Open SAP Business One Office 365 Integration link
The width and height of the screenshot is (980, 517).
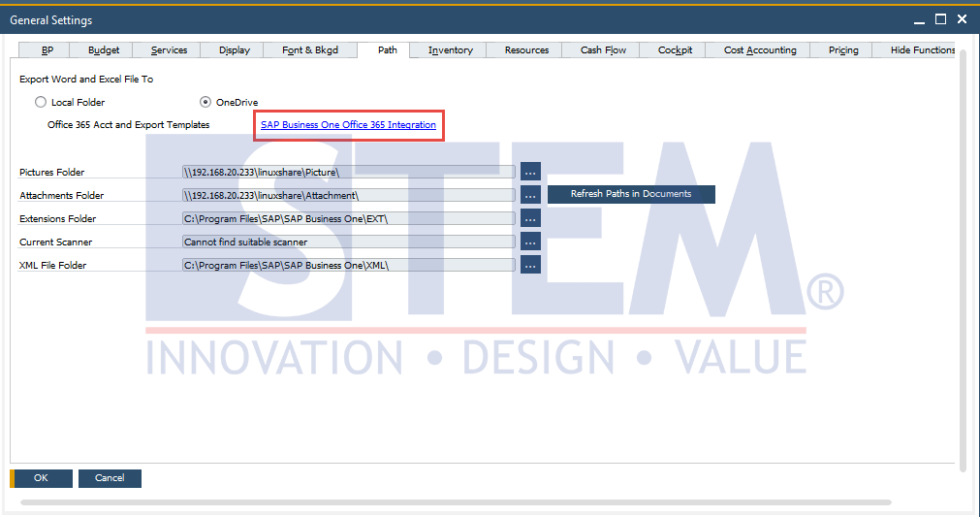click(348, 125)
